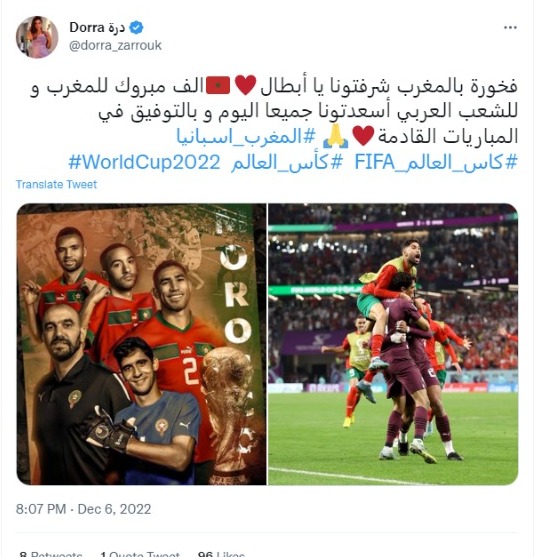The image size is (549, 557).
Task: Open the stadium celebration photo
Action: (x=393, y=344)
